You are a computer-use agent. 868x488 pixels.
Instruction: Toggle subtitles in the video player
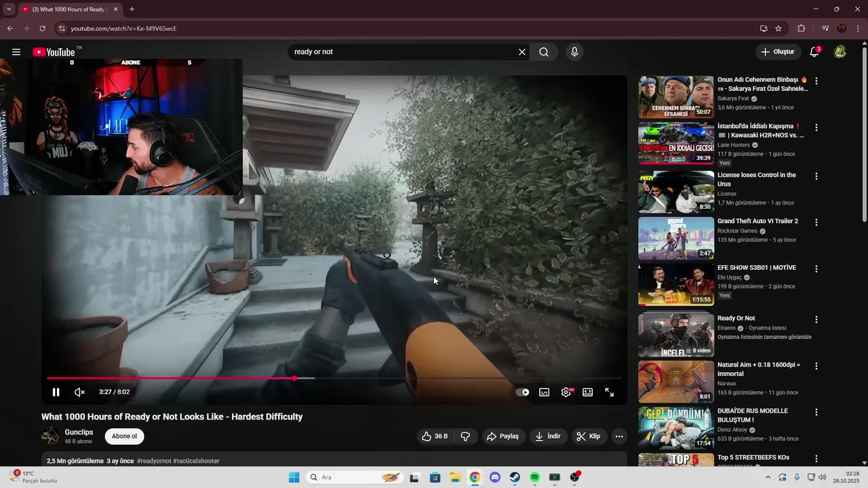pos(544,392)
